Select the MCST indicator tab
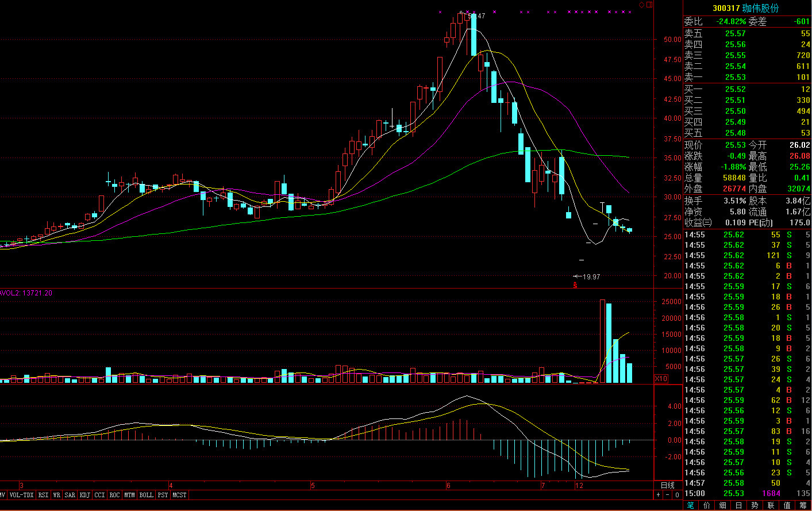 [179, 495]
